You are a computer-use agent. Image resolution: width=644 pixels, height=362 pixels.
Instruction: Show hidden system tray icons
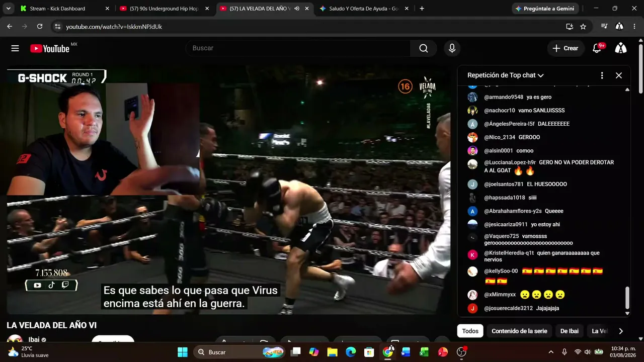[x=551, y=352]
